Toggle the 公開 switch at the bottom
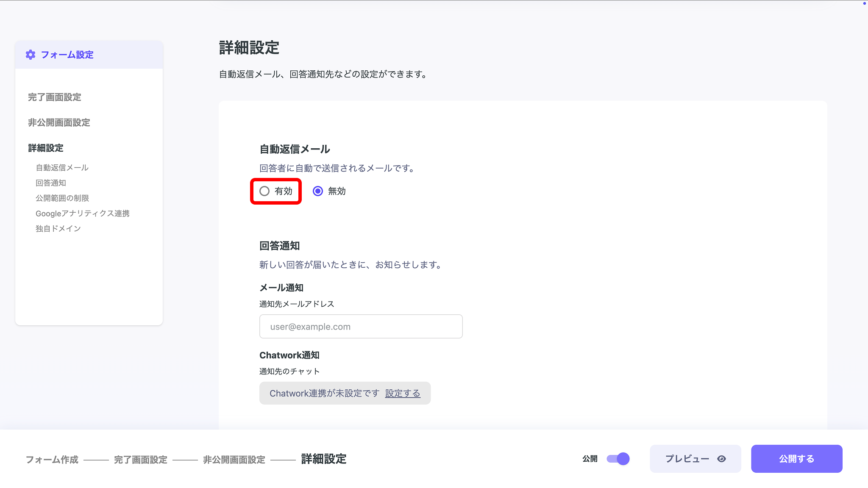Screen dimensions: 868x488 [x=618, y=458]
